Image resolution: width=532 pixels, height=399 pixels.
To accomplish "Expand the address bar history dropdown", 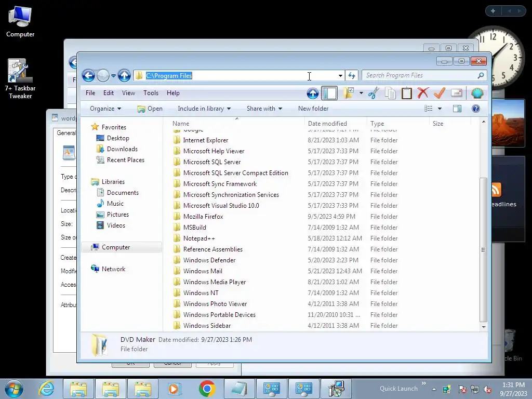I will coord(340,75).
